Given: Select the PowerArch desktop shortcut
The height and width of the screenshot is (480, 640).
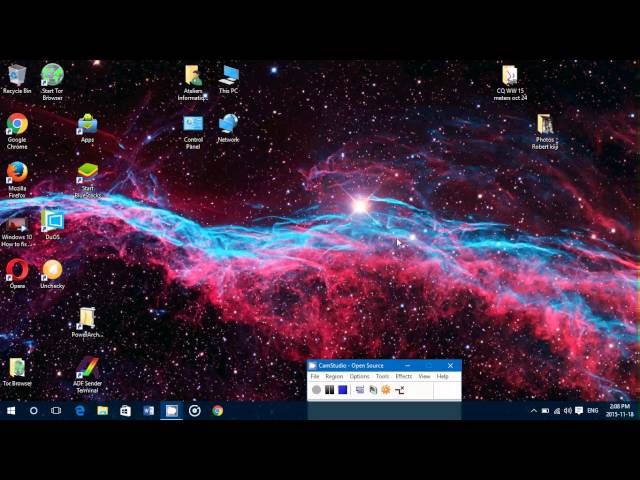Looking at the screenshot, I should pyautogui.click(x=87, y=322).
